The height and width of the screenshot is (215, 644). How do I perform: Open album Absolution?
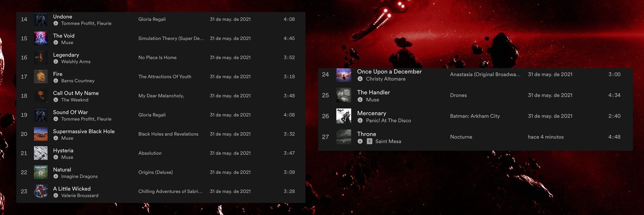[x=150, y=153]
